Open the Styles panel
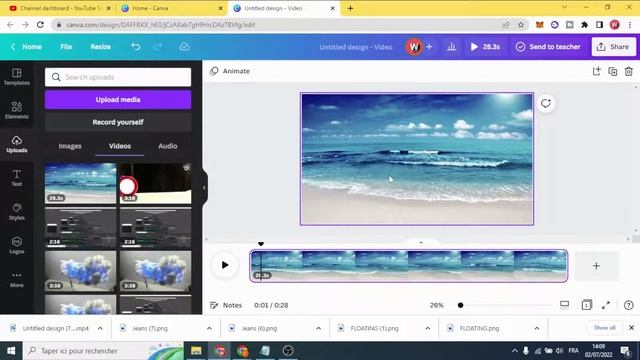The image size is (640, 360). click(16, 212)
